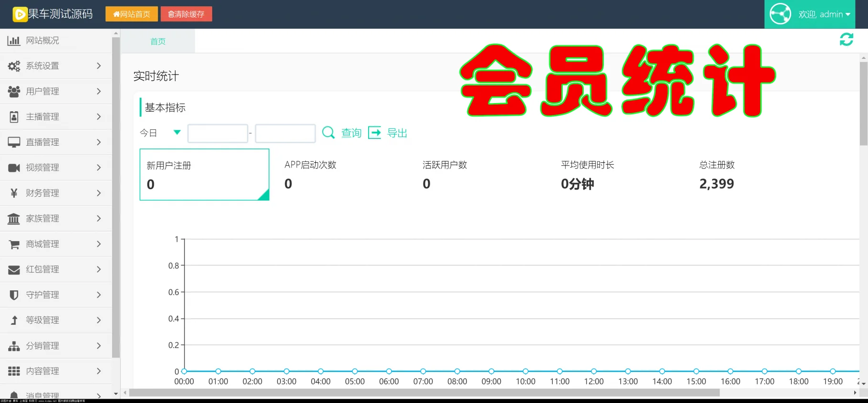Expand 财务管理 with its chevron

pyautogui.click(x=99, y=193)
